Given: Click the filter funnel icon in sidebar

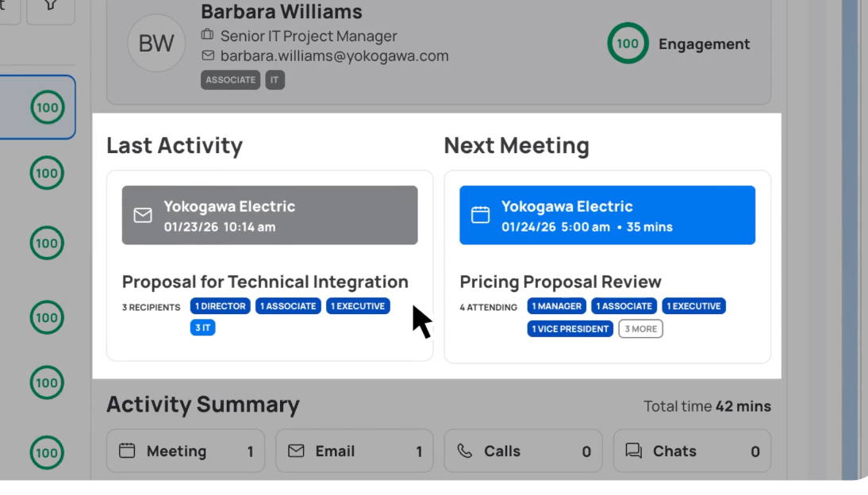Looking at the screenshot, I should (50, 6).
